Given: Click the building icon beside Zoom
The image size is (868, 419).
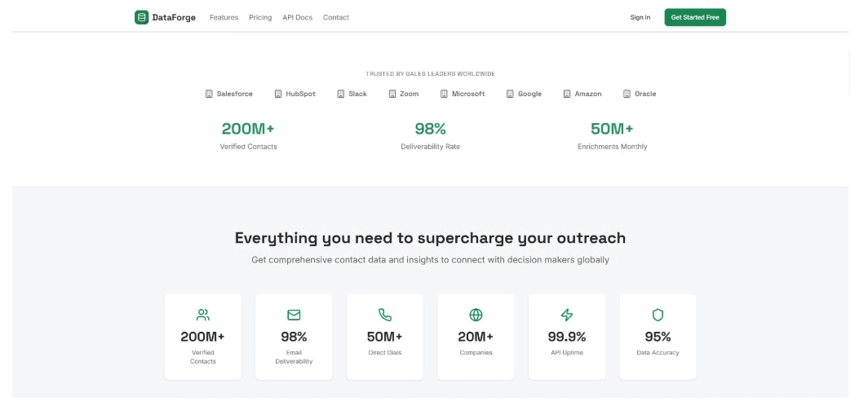Looking at the screenshot, I should (x=392, y=94).
